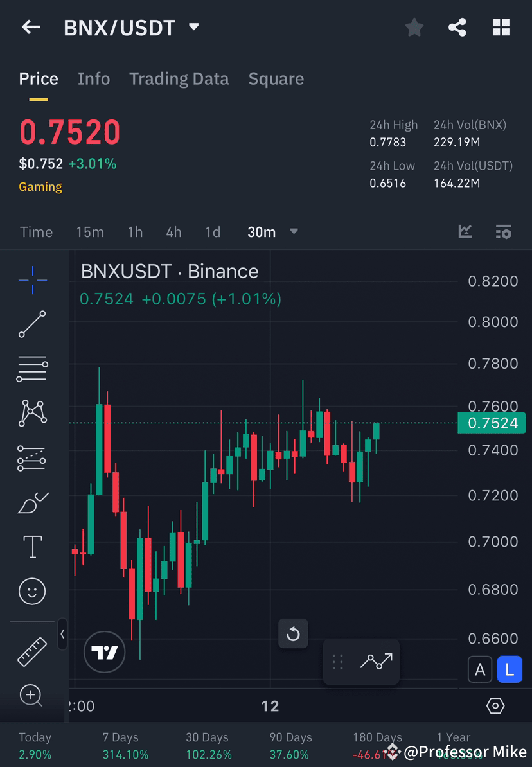Select the crosshair cursor tool

click(32, 279)
